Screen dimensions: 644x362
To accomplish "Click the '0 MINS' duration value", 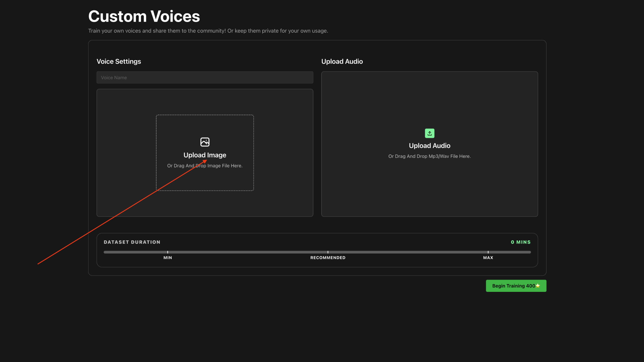I will 521,242.
